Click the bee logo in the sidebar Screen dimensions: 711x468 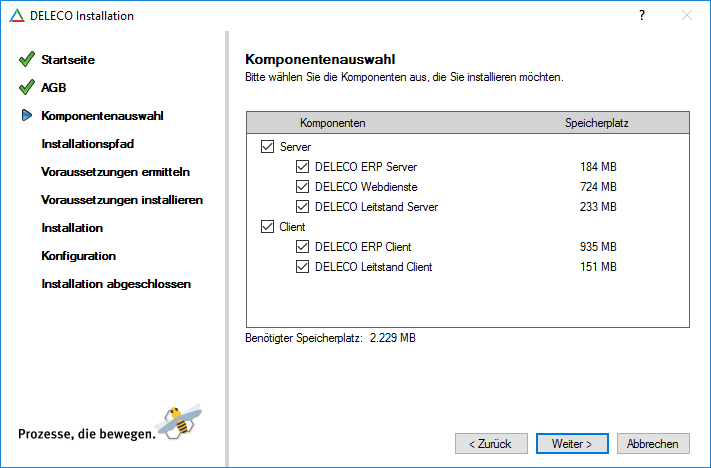[x=178, y=420]
